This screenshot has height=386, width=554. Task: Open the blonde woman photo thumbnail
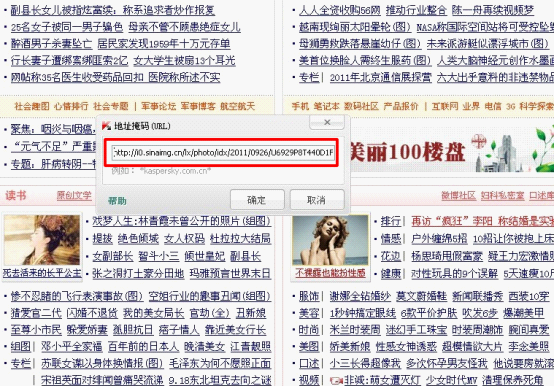coord(330,240)
